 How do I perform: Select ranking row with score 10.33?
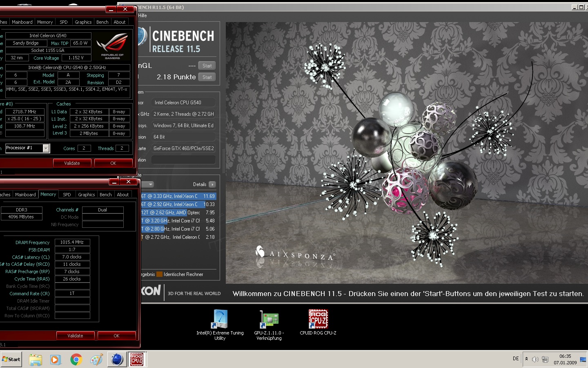click(178, 204)
